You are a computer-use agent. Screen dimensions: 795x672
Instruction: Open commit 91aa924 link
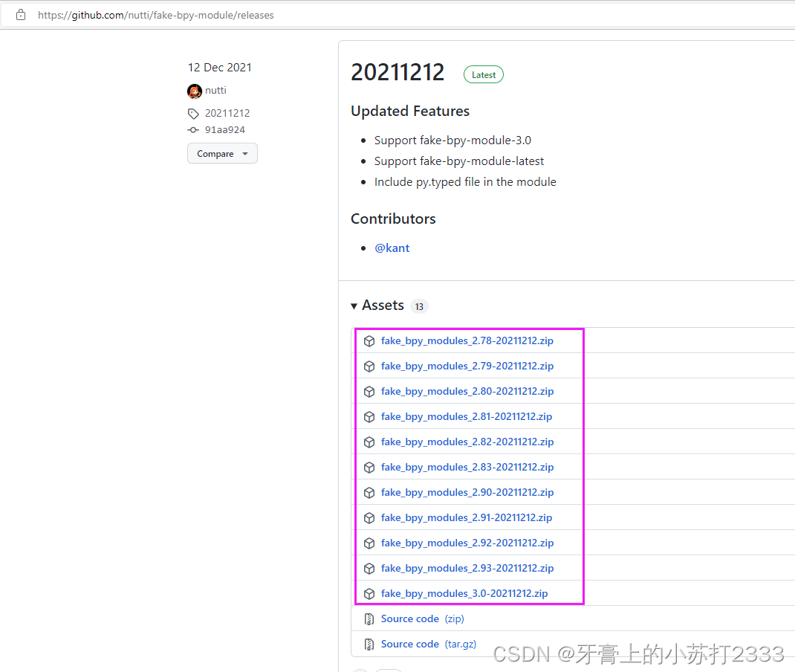[224, 130]
